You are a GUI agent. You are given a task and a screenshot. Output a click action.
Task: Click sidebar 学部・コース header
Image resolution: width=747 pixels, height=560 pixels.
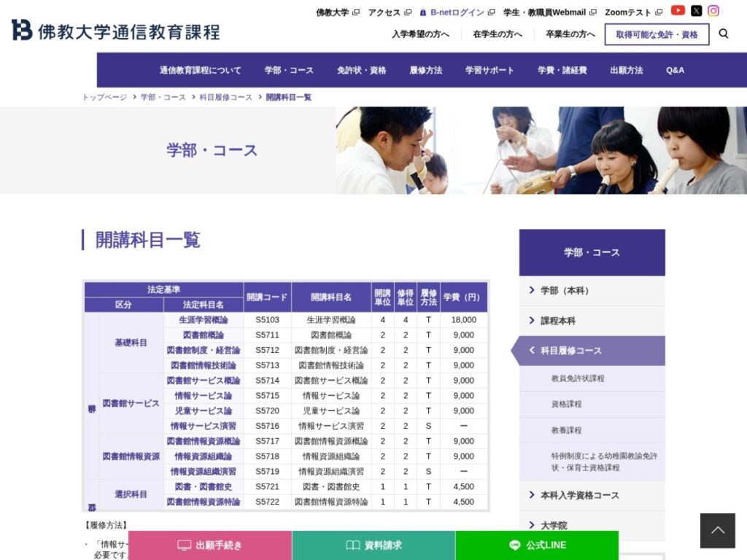click(592, 252)
